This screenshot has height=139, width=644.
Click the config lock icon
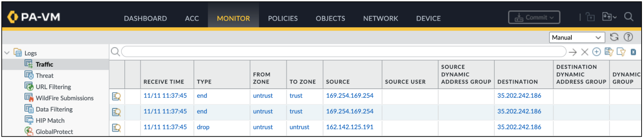590,17
